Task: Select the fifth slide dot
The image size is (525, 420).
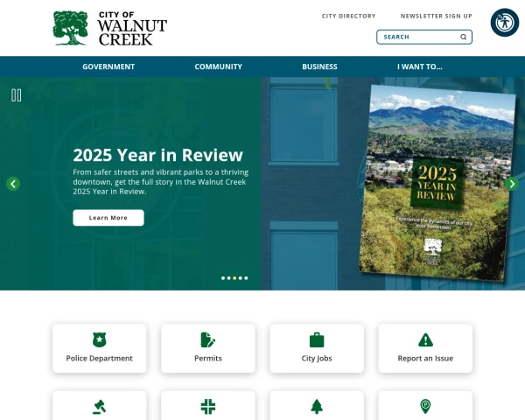Action: (246, 278)
